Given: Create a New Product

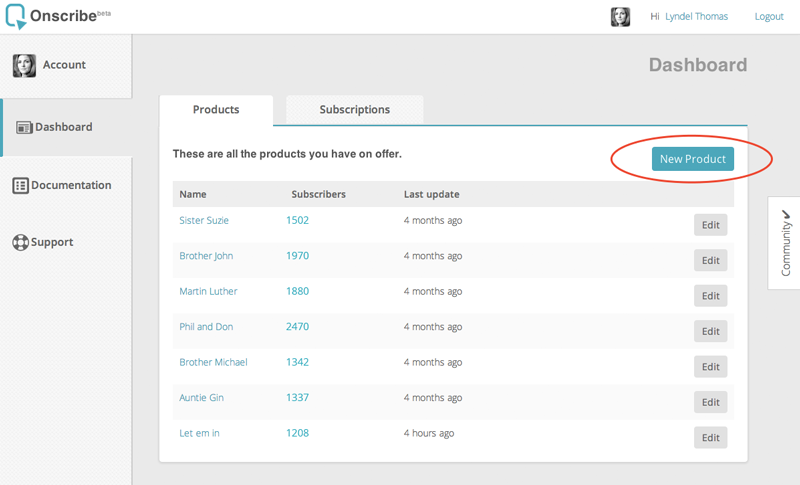Looking at the screenshot, I should (693, 159).
